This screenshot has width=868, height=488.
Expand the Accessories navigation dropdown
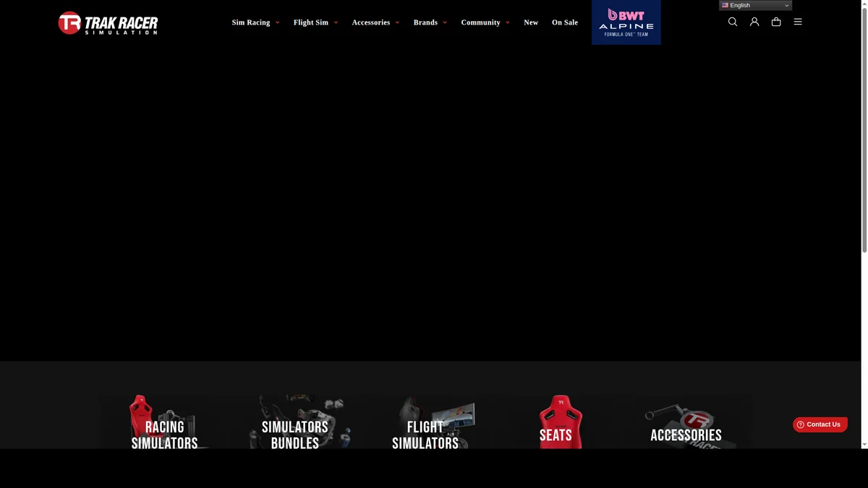(375, 22)
